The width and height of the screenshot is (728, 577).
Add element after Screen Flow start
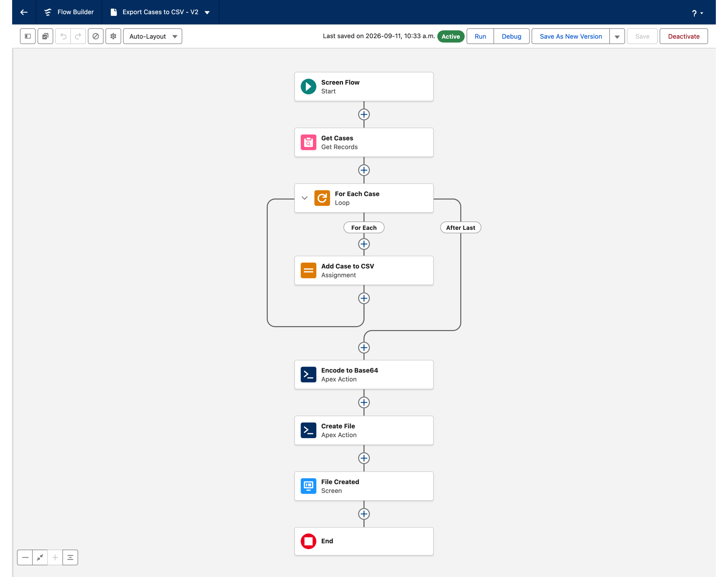click(364, 115)
